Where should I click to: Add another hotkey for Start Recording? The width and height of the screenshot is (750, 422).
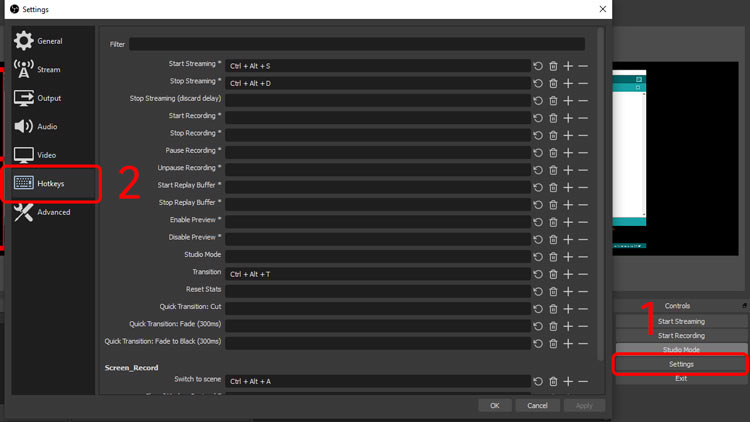pos(568,118)
